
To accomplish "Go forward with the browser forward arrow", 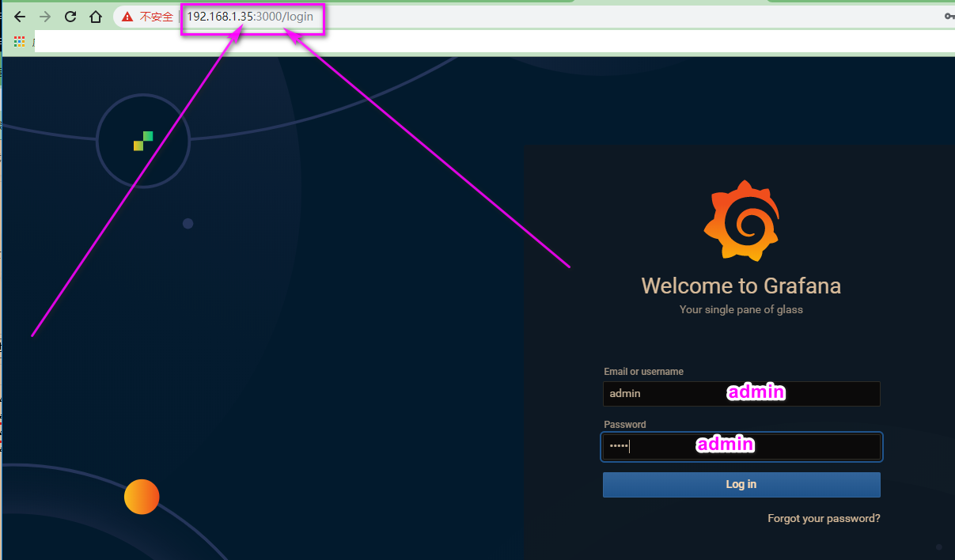I will [x=45, y=17].
